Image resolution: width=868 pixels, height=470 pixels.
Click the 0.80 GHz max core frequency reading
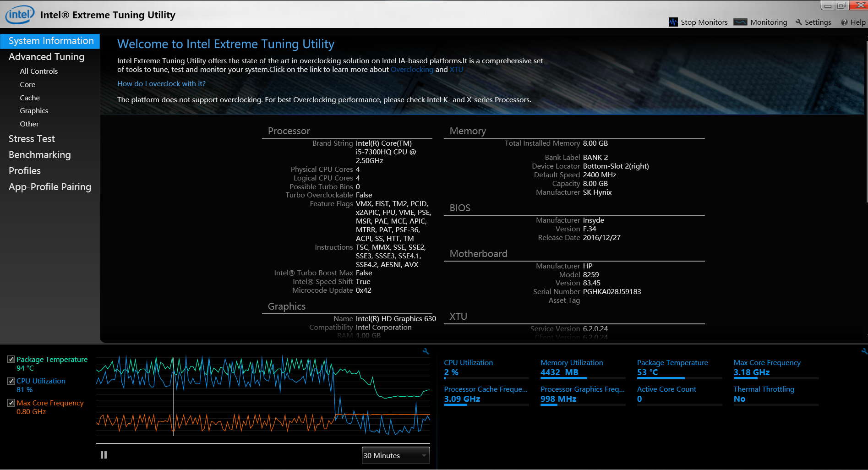[x=31, y=412]
